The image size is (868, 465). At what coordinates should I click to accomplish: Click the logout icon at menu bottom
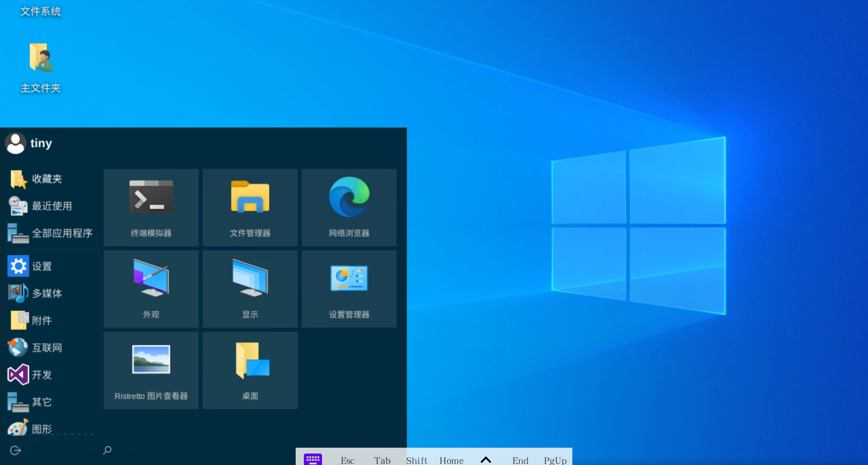pyautogui.click(x=16, y=450)
